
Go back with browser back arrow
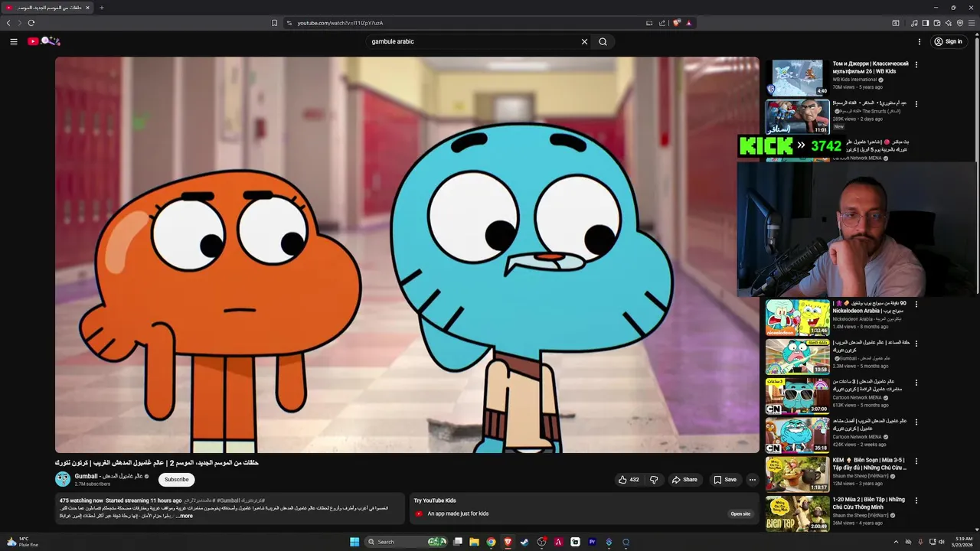8,23
